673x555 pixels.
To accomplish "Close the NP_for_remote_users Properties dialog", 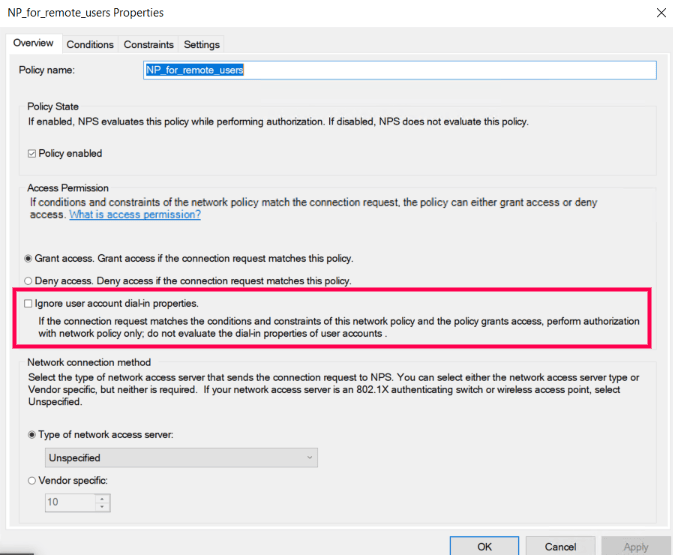I will point(659,13).
